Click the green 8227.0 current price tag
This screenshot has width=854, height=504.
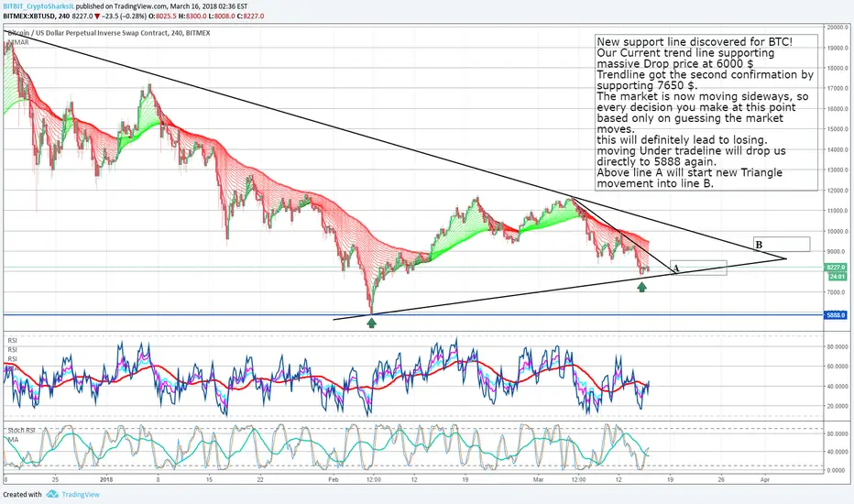[x=836, y=268]
